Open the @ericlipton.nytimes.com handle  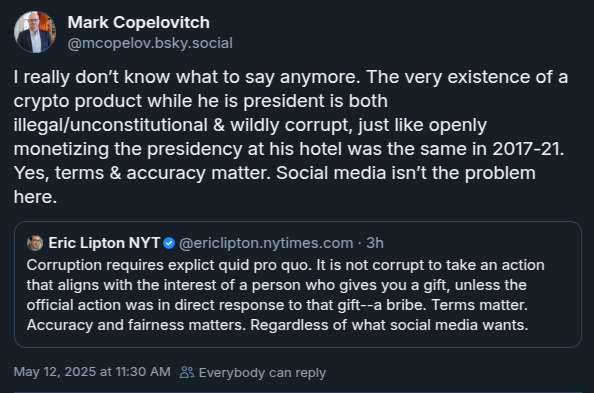[266, 243]
